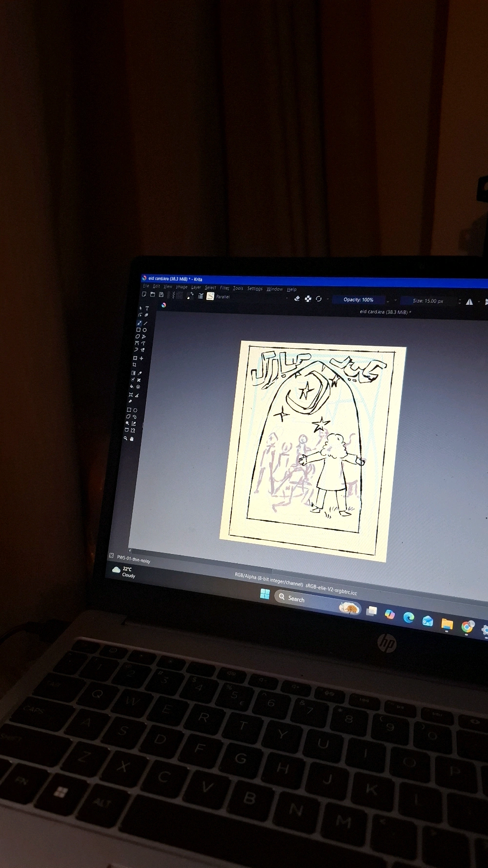The width and height of the screenshot is (488, 868).
Task: Select the Freehand Brush tool
Action: click(139, 323)
